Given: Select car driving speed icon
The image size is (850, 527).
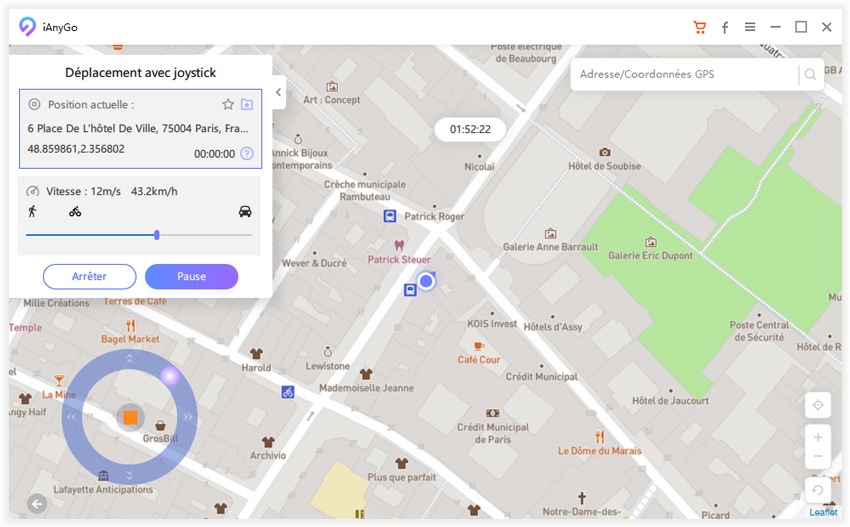Looking at the screenshot, I should pyautogui.click(x=245, y=211).
